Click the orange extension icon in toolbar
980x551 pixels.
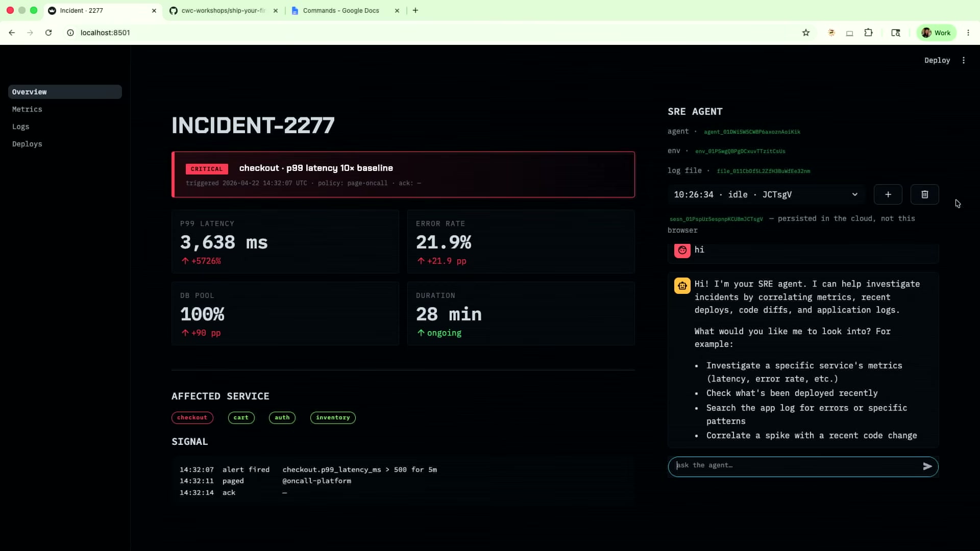tap(831, 33)
